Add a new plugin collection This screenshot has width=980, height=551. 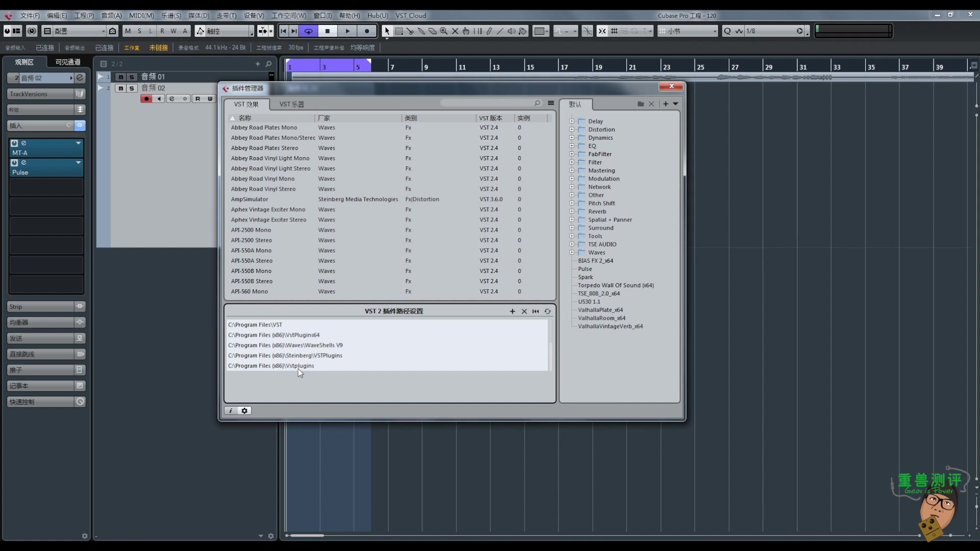pyautogui.click(x=666, y=104)
